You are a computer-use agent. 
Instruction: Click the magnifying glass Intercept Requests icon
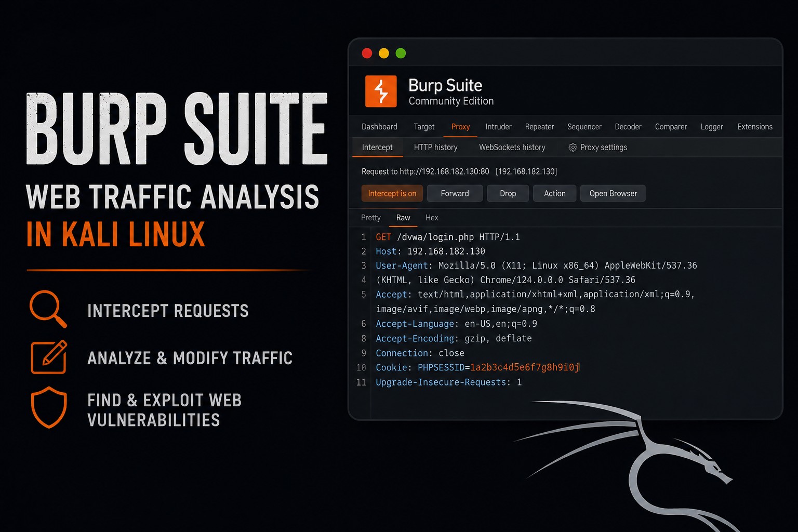48,309
